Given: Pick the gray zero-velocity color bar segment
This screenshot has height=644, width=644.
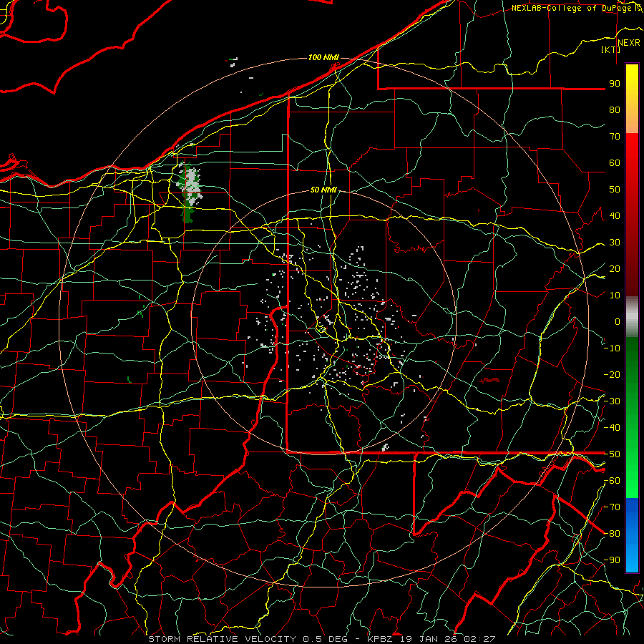Looking at the screenshot, I should pyautogui.click(x=632, y=316).
